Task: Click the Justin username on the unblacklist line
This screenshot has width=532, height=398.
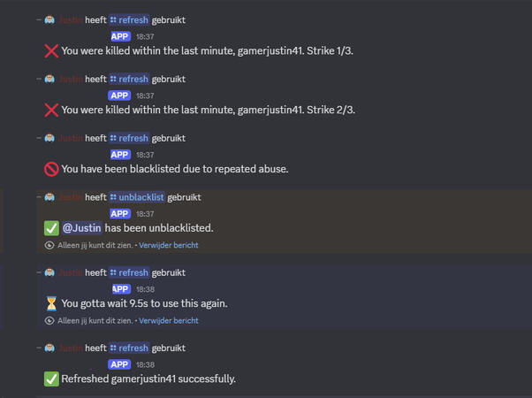Action: pyautogui.click(x=70, y=197)
